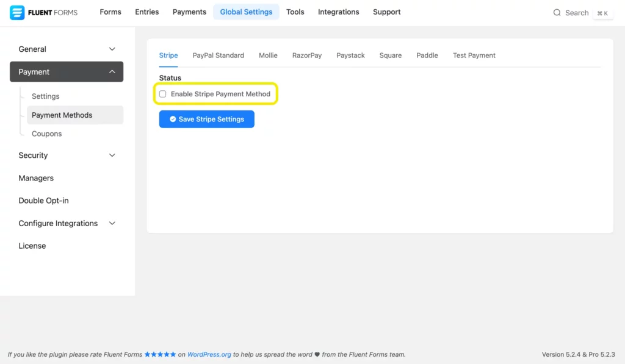Open the Forms menu
Viewport: 625px width, 364px height.
pyautogui.click(x=110, y=12)
